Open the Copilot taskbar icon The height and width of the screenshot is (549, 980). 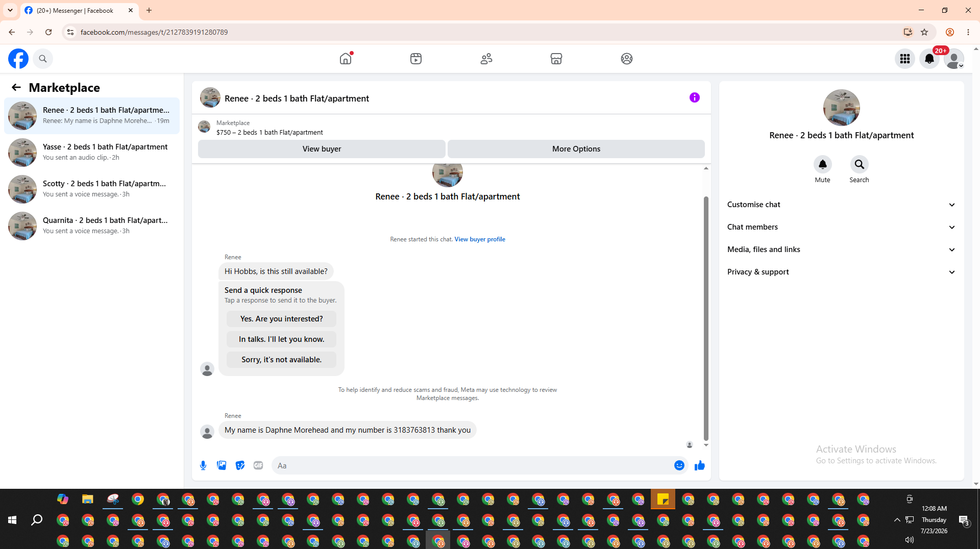(x=63, y=499)
